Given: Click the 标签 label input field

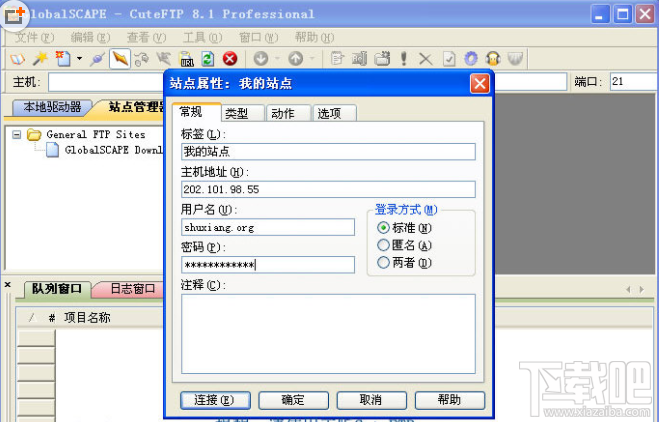Looking at the screenshot, I should point(329,151).
